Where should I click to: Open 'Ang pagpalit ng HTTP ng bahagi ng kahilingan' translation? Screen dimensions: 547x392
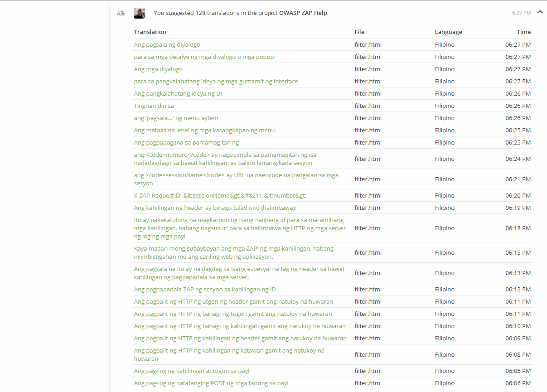(240, 326)
